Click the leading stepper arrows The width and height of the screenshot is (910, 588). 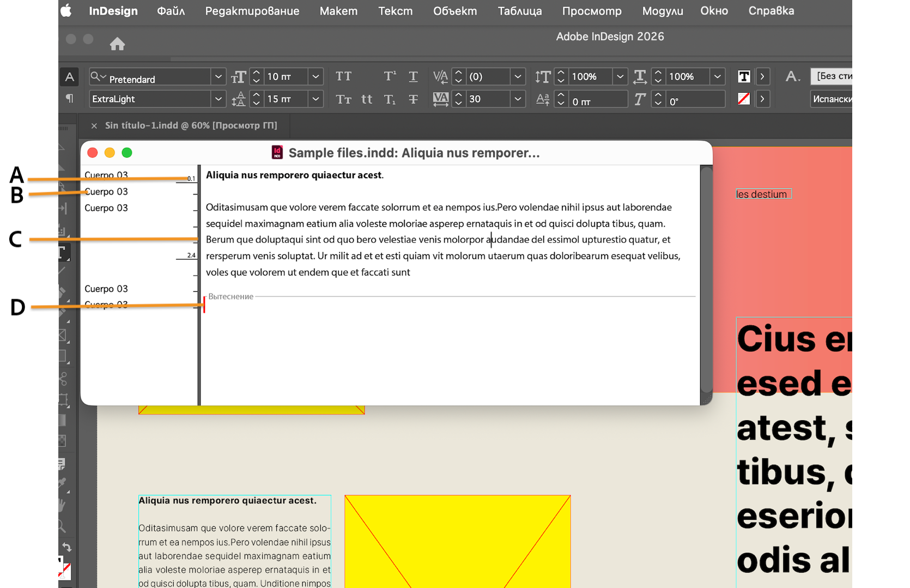click(256, 99)
